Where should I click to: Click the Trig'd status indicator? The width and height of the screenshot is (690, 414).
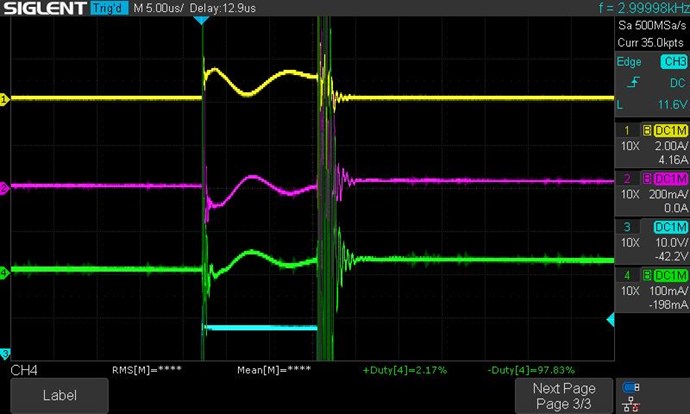[x=109, y=8]
